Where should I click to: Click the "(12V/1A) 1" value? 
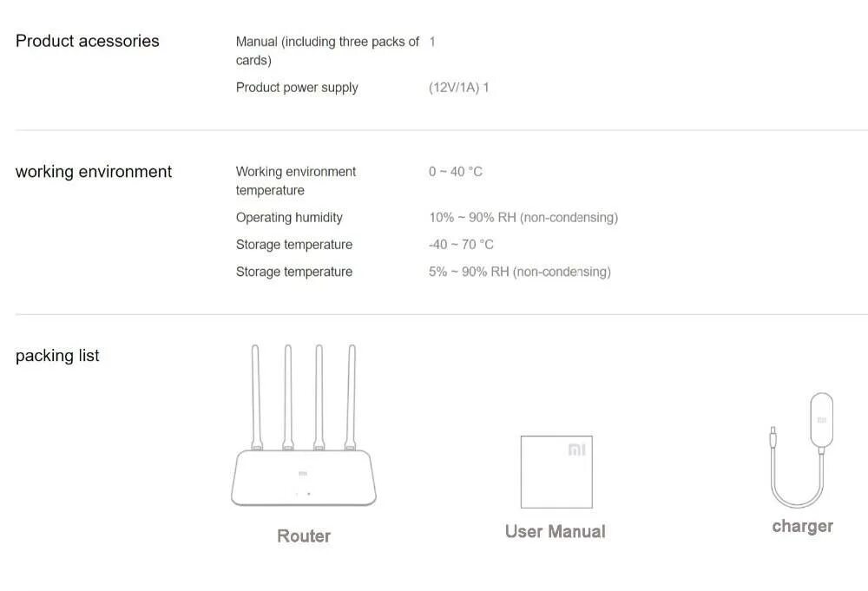click(x=458, y=88)
